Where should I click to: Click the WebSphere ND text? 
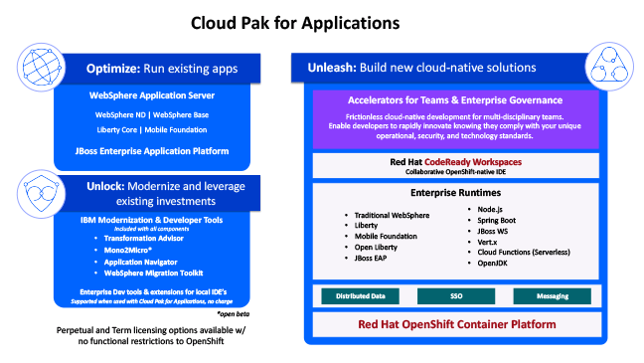tap(120, 115)
